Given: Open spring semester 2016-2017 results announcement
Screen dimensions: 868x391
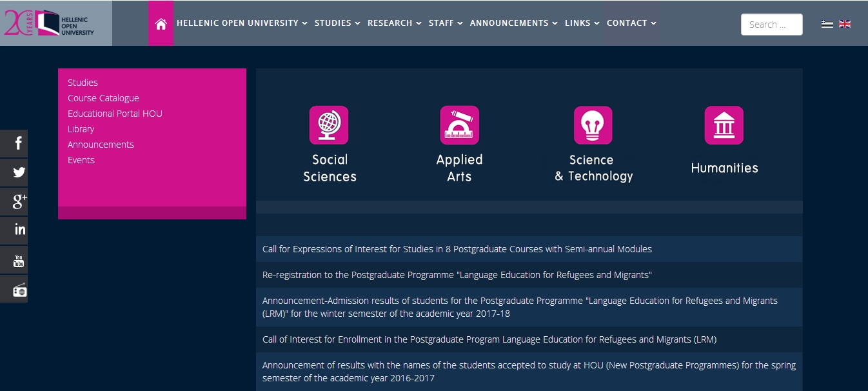Looking at the screenshot, I should tap(529, 372).
